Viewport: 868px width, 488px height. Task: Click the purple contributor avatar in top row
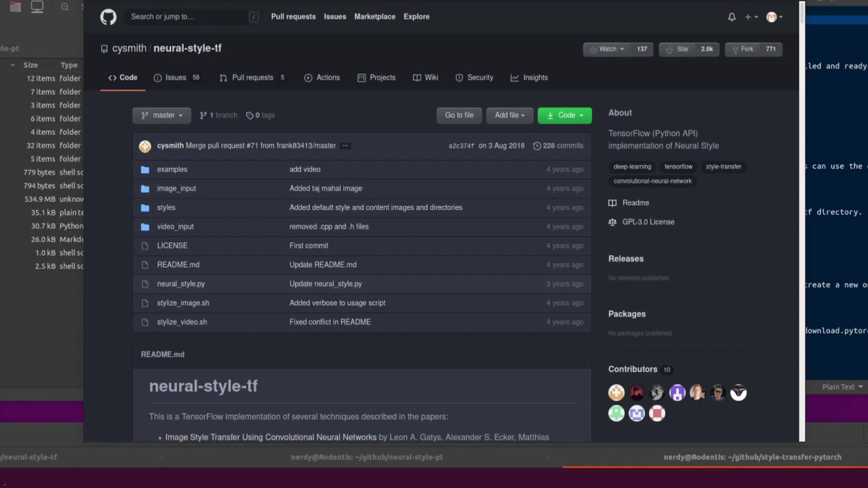click(677, 393)
